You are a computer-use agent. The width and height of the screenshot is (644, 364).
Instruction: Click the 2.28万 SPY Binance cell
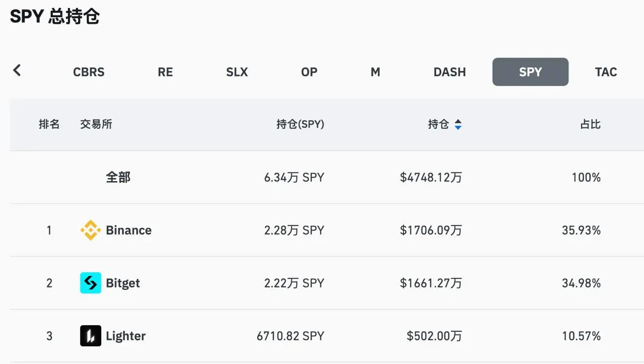coord(294,230)
